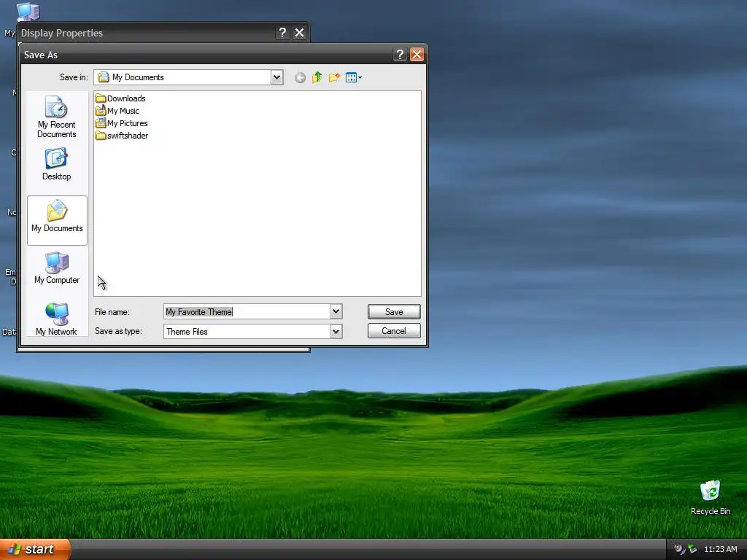Go back using the Back arrow icon
747x560 pixels.
pyautogui.click(x=300, y=77)
